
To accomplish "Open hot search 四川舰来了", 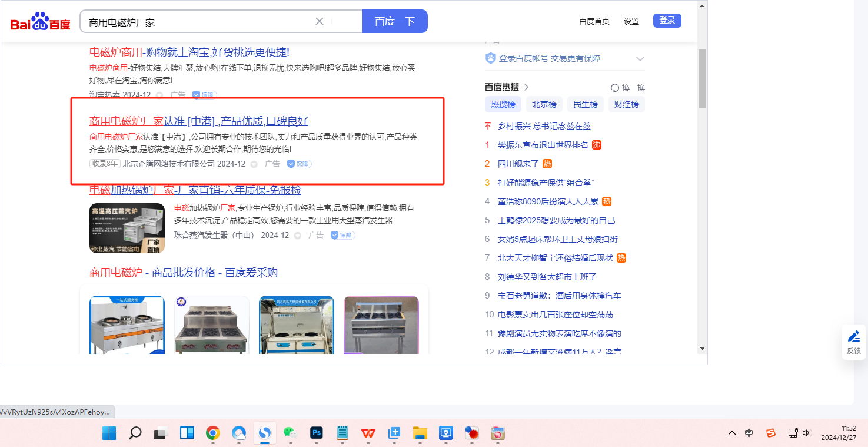I will (518, 164).
